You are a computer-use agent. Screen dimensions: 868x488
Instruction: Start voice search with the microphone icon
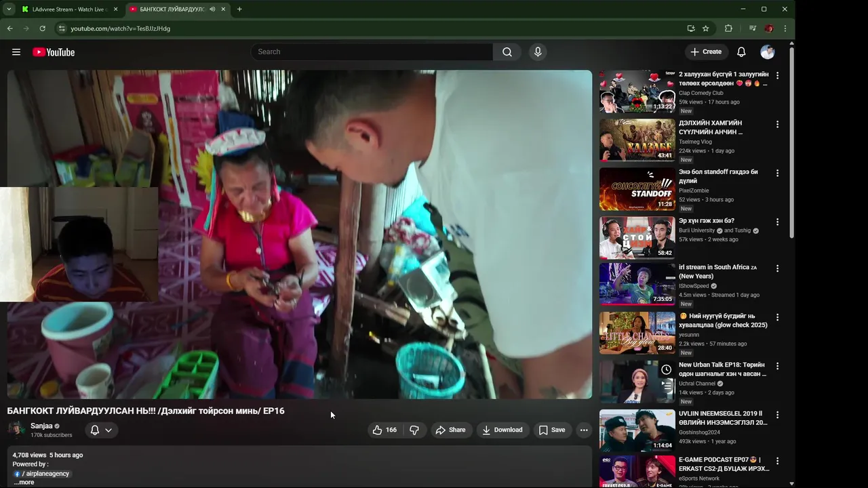coord(538,52)
